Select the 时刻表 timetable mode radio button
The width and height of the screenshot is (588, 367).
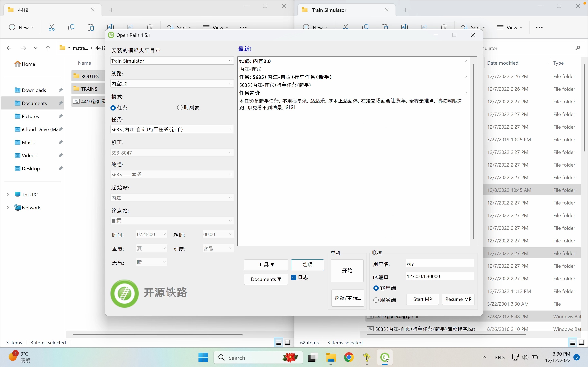pyautogui.click(x=180, y=107)
